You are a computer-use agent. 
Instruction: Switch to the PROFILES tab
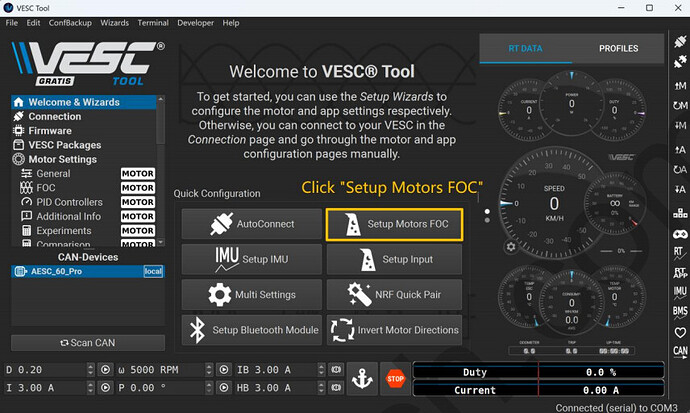point(618,48)
